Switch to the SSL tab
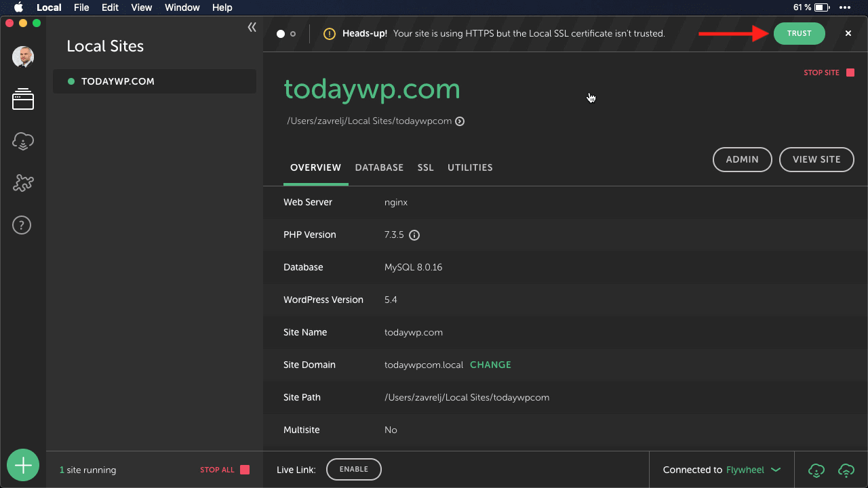 point(425,167)
